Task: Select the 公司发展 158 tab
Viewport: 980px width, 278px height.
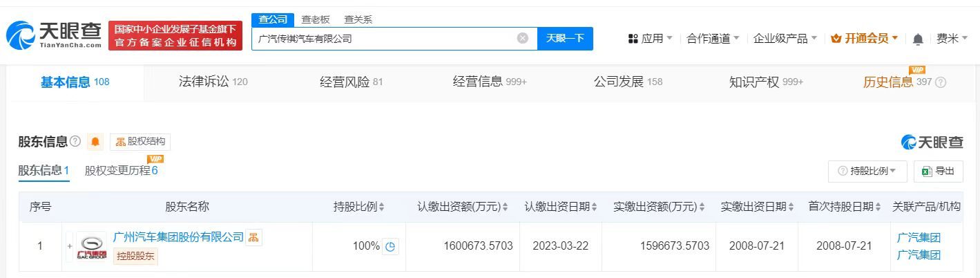Action: pos(628,82)
